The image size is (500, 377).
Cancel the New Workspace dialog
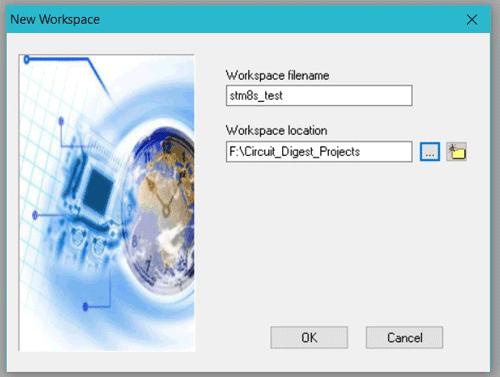click(x=404, y=338)
